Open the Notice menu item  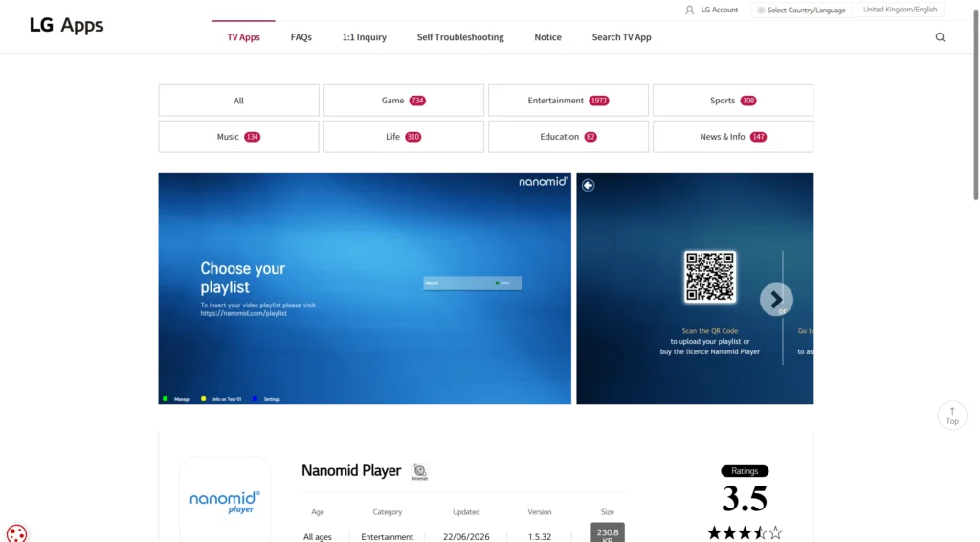click(x=547, y=37)
